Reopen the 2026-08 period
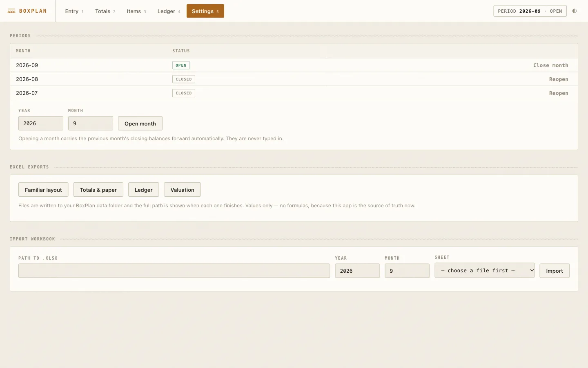Image resolution: width=588 pixels, height=368 pixels. click(x=559, y=79)
